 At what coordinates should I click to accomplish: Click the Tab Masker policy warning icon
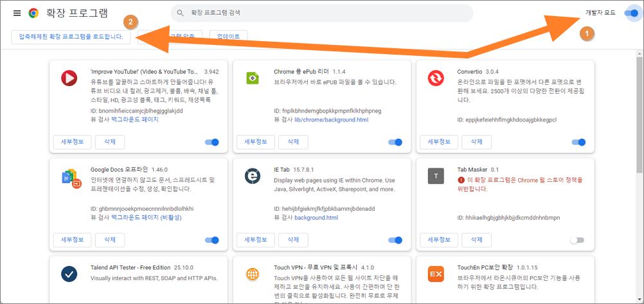[460, 180]
